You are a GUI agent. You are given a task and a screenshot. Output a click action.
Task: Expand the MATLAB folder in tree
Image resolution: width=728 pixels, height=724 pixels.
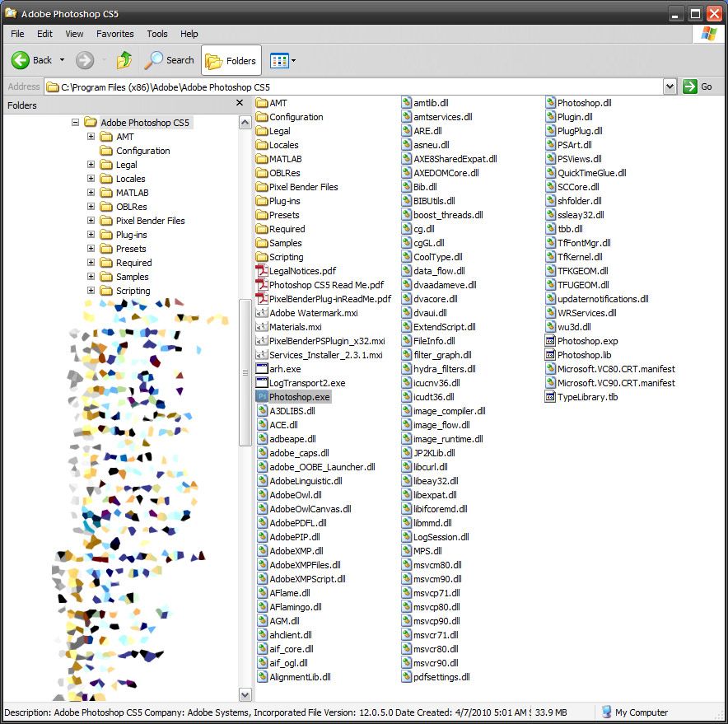(x=91, y=192)
